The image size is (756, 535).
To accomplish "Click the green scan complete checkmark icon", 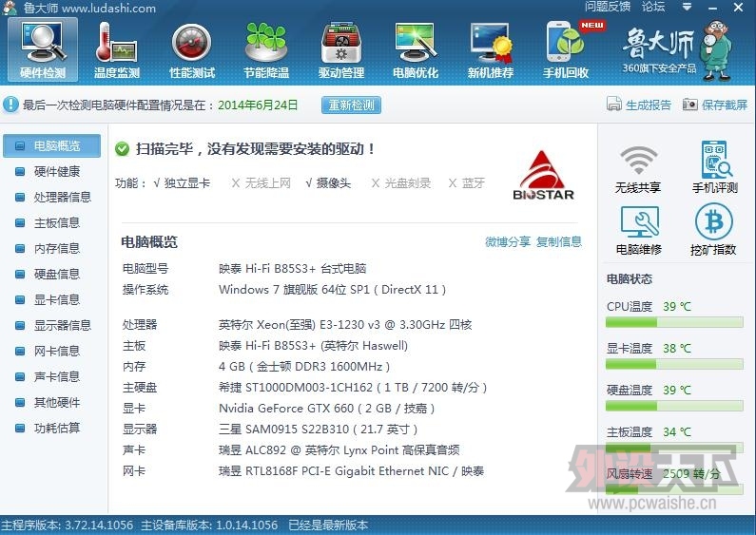I will [122, 149].
